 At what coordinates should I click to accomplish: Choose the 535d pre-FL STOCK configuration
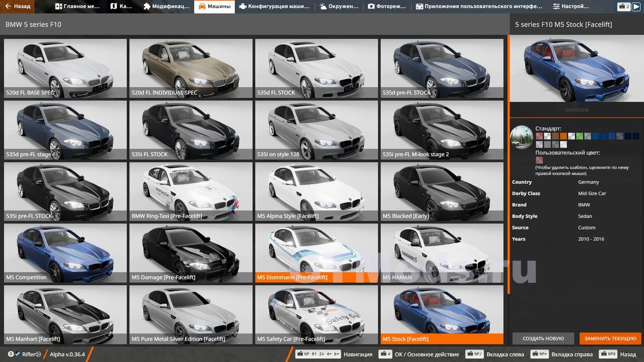pos(442,68)
